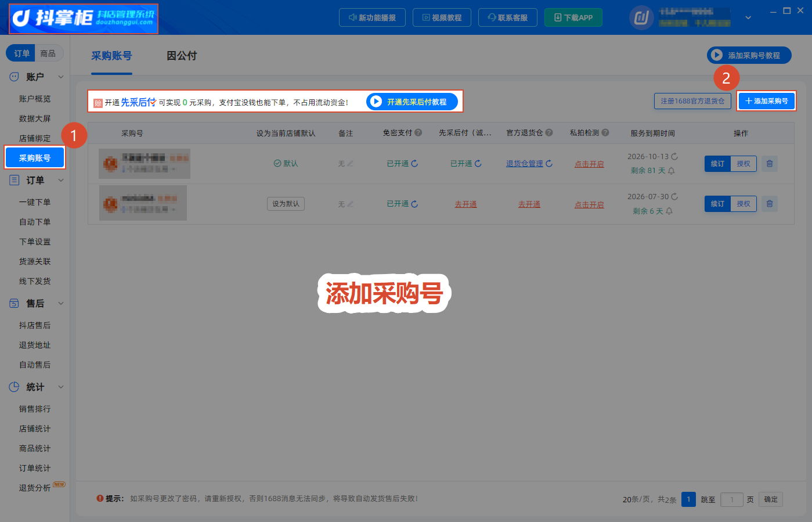Collapse the 账户 sidebar section chevron
Screen dimensions: 812x522
pyautogui.click(x=61, y=77)
